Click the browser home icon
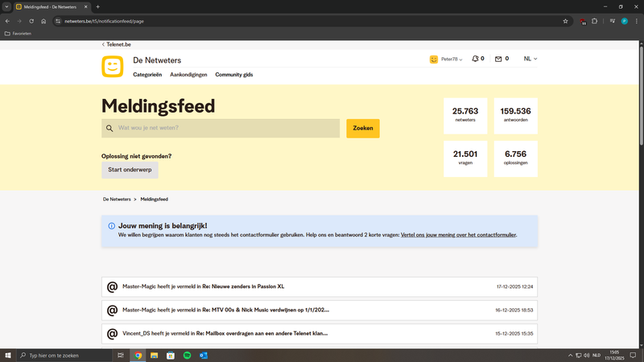 coord(44,20)
